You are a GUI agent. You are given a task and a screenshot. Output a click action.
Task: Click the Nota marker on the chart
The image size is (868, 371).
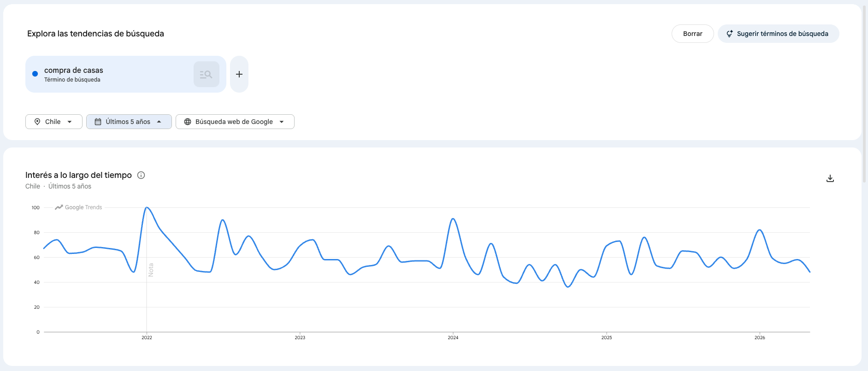click(x=151, y=270)
